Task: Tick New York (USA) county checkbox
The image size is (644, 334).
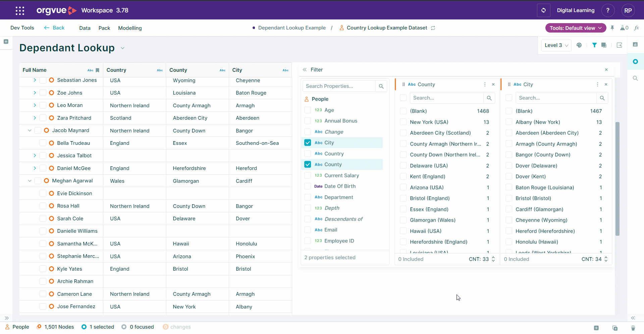Action: [x=403, y=122]
